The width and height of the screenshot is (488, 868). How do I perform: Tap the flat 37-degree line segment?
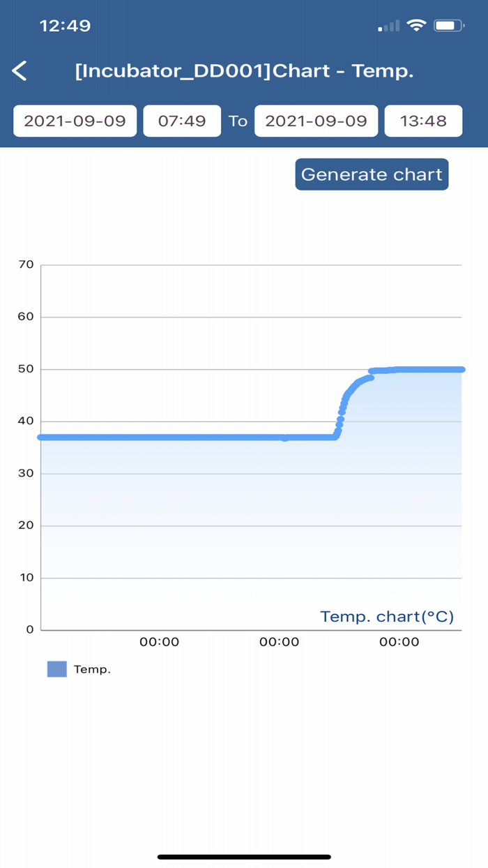click(174, 437)
